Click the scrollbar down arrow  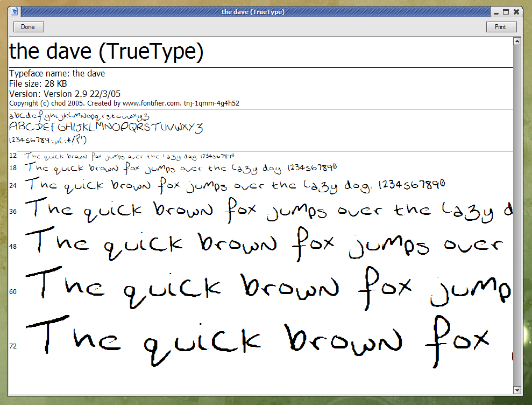pyautogui.click(x=517, y=390)
